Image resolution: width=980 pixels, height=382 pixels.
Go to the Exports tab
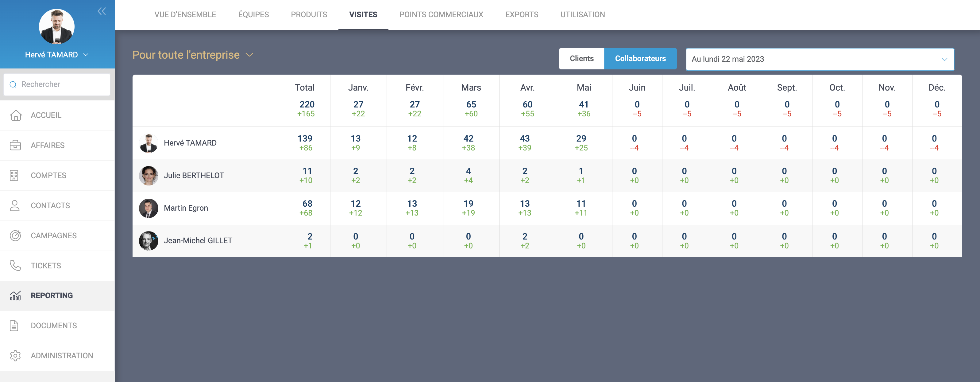click(x=521, y=14)
